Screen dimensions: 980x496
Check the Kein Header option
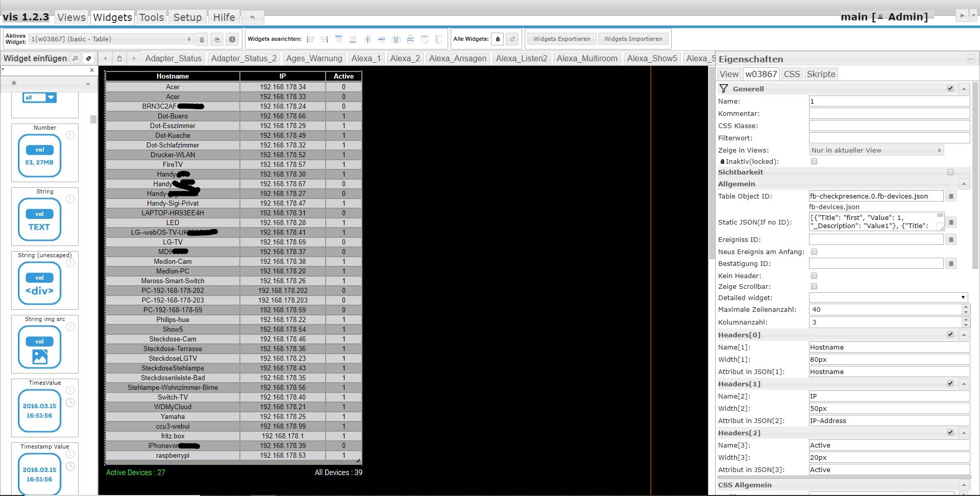pyautogui.click(x=814, y=276)
